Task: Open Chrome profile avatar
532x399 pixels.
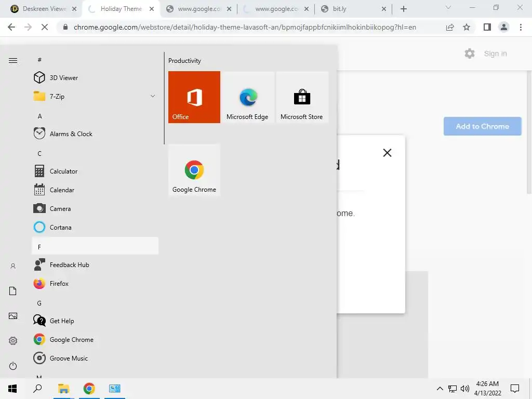Action: tap(504, 27)
